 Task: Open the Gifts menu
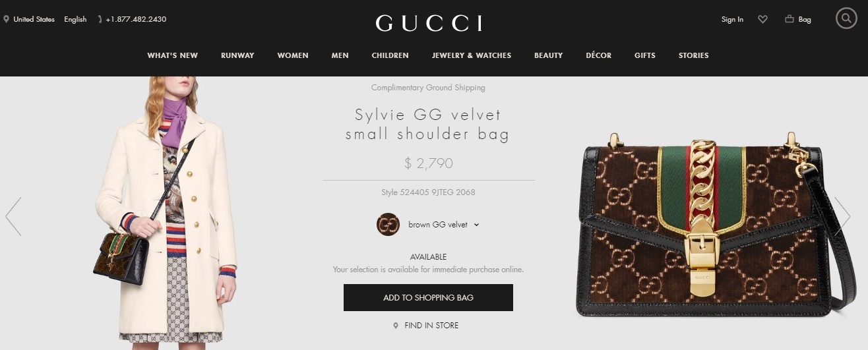645,55
